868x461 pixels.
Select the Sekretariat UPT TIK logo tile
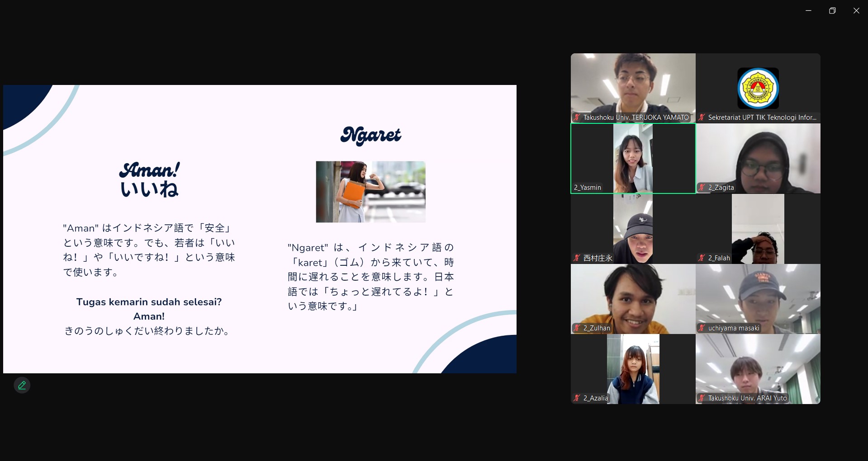point(758,88)
